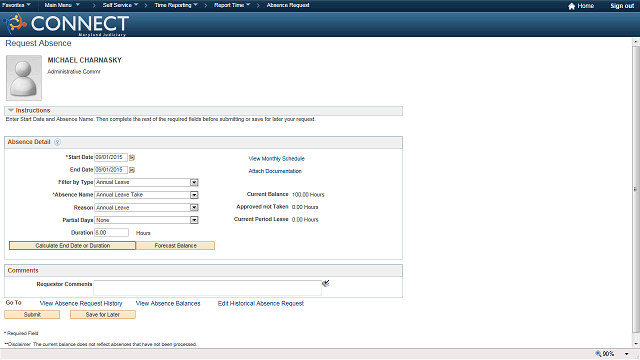
Task: Click in the Duration input field
Action: tap(111, 233)
